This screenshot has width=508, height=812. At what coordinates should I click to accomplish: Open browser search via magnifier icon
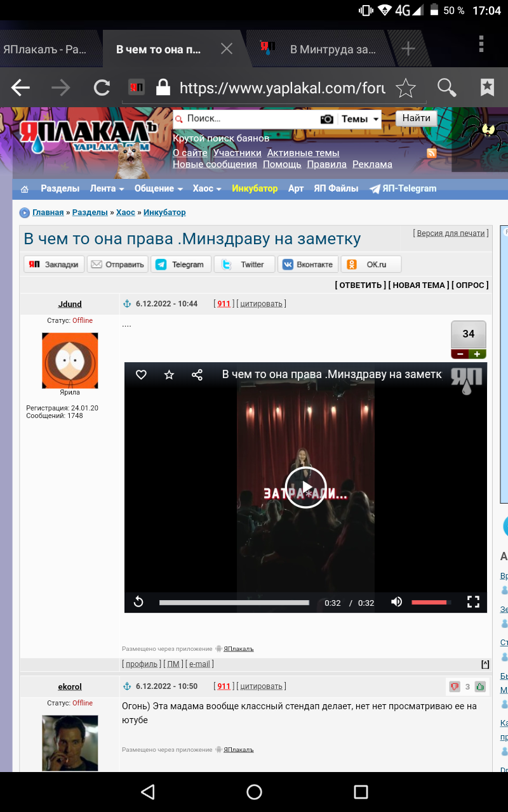446,88
